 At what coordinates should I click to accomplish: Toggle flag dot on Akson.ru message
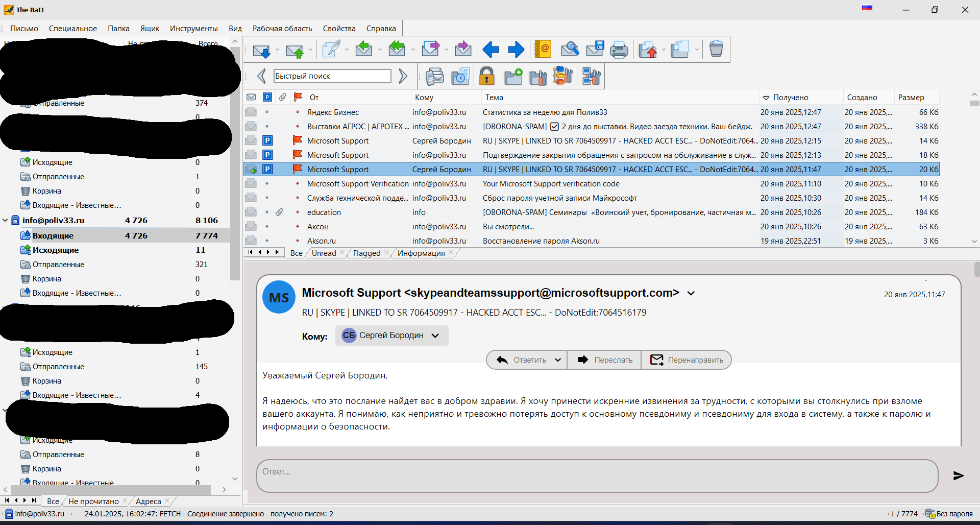click(298, 241)
